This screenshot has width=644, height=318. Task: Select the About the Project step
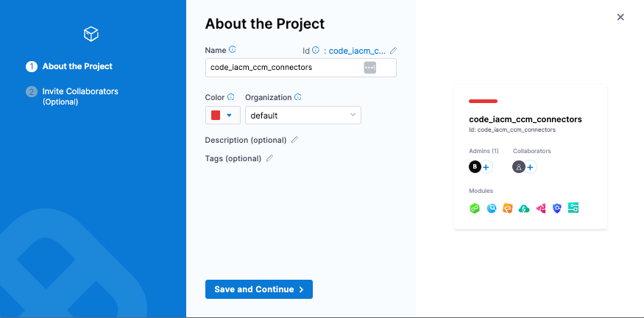[x=77, y=66]
